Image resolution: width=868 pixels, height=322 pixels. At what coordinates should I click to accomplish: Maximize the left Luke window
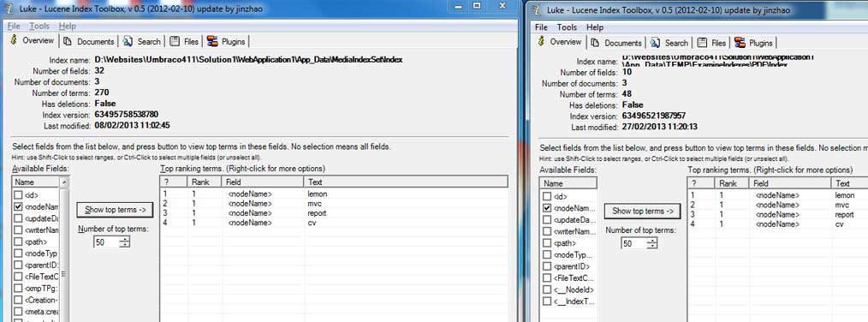(x=477, y=5)
